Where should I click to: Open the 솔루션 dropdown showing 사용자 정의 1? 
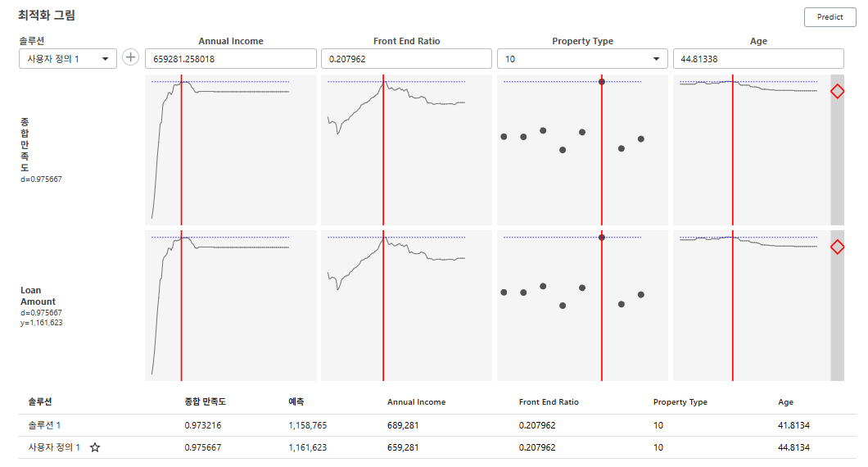(x=68, y=59)
